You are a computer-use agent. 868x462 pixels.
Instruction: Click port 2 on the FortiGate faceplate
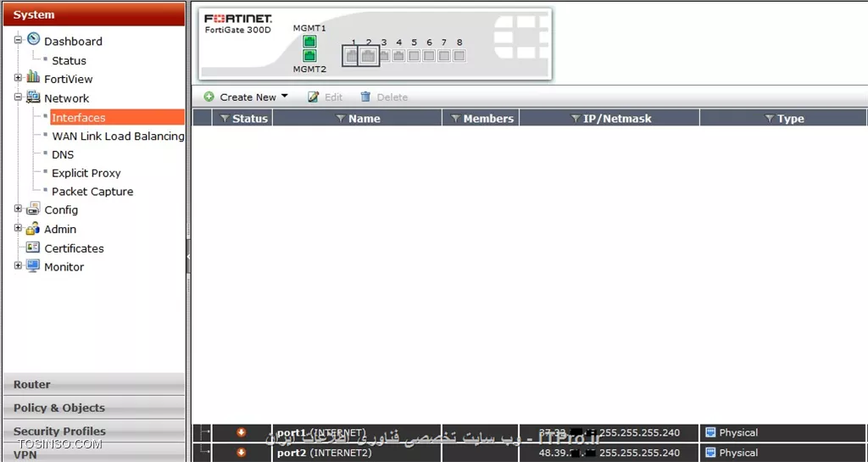point(369,56)
